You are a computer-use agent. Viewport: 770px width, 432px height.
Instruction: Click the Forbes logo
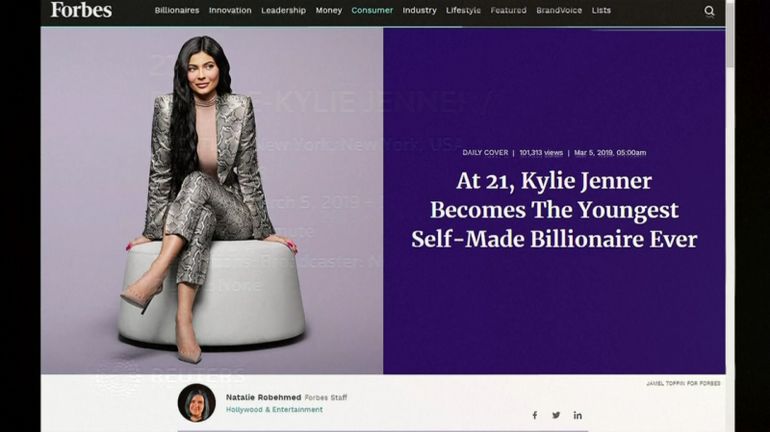pyautogui.click(x=81, y=10)
